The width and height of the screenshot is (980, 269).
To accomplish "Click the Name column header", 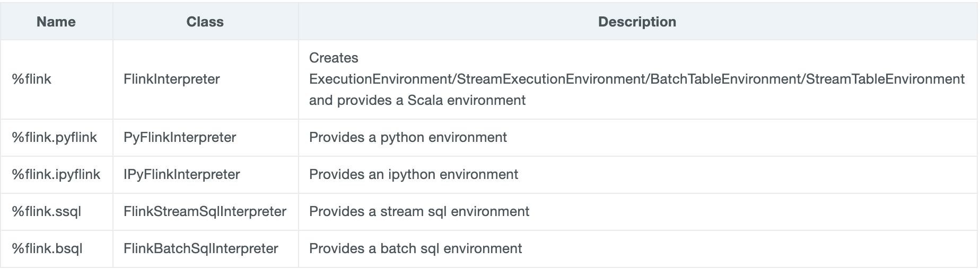I will [56, 22].
